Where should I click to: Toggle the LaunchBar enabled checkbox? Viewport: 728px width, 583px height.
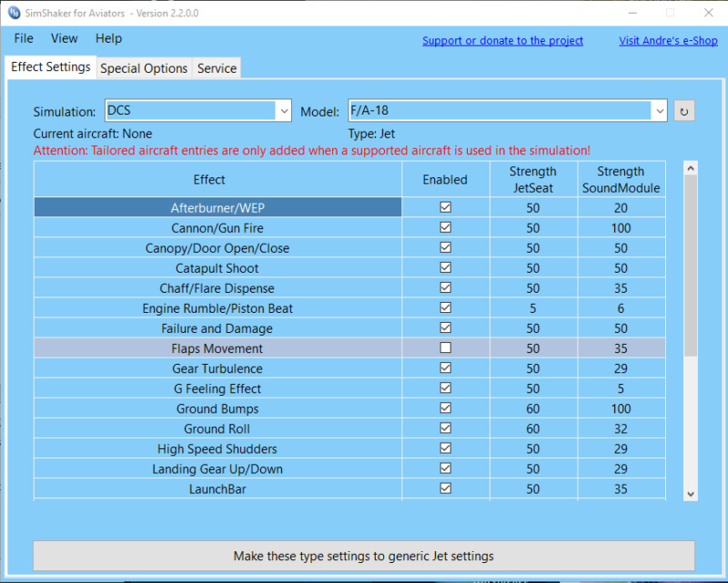point(445,488)
